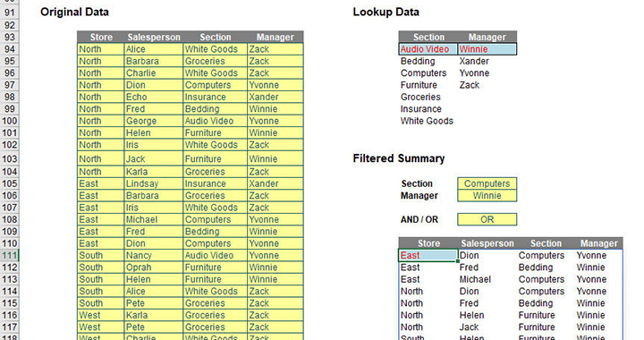The height and width of the screenshot is (340, 644).
Task: Select 'Michael' in filtered summary table
Action: coord(475,279)
